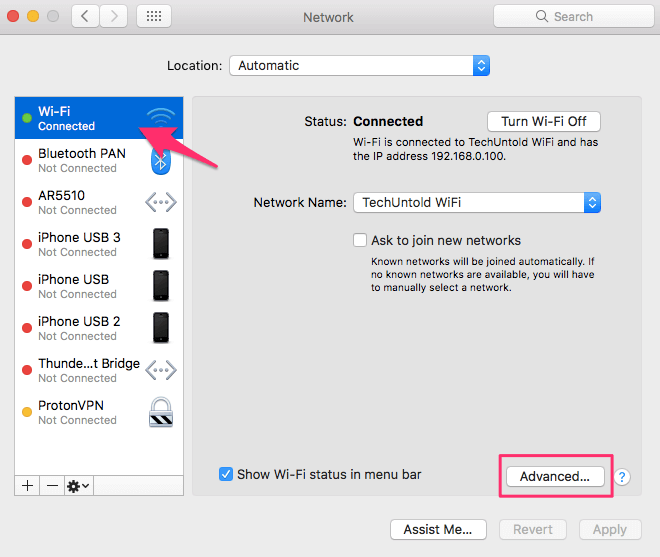Click the Apply button
Image resolution: width=660 pixels, height=557 pixels.
(x=610, y=529)
